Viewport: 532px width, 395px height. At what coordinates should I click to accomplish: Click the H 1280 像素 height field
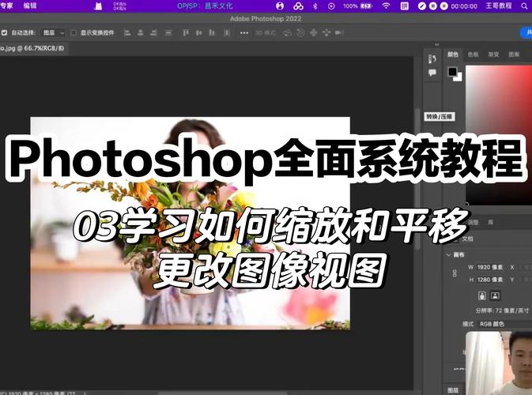(x=490, y=280)
